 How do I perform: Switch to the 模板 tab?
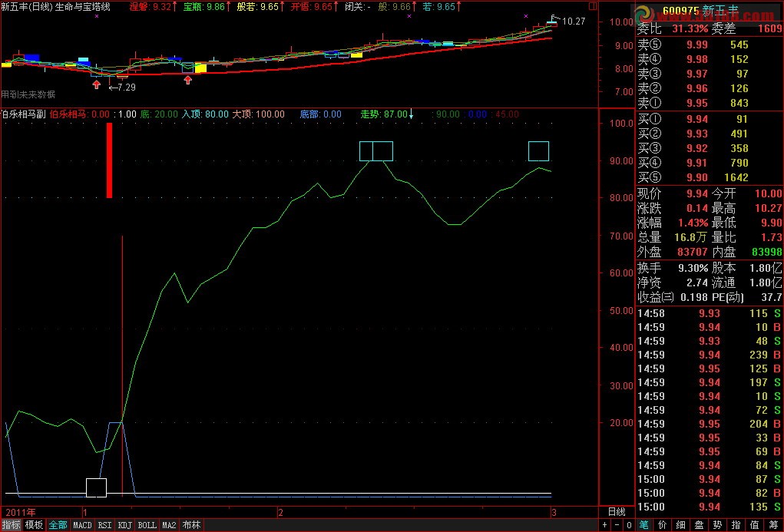click(34, 526)
